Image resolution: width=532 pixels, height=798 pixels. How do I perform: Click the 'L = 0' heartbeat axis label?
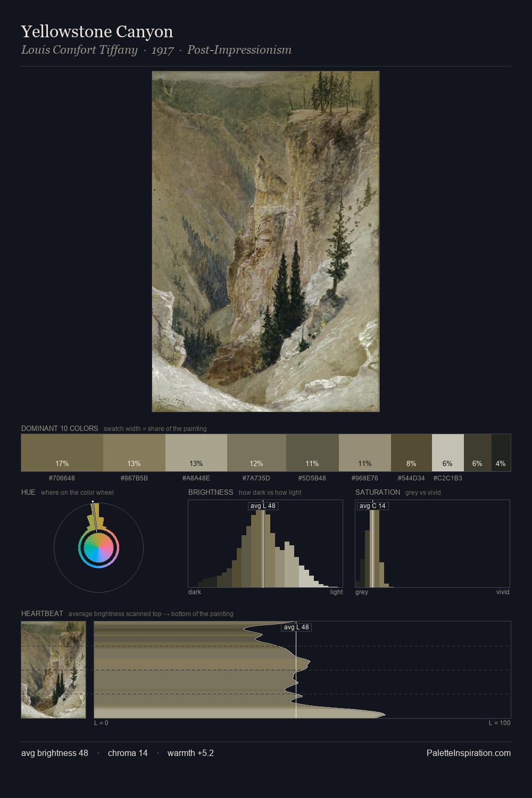101,722
